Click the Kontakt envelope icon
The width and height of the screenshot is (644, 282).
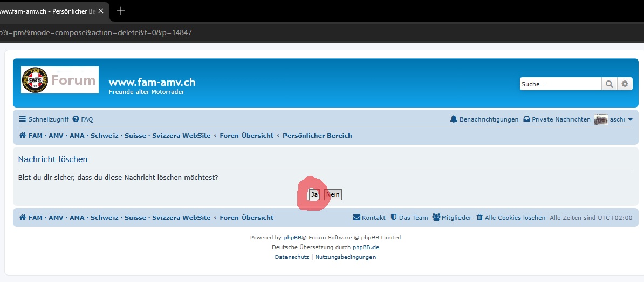[356, 218]
